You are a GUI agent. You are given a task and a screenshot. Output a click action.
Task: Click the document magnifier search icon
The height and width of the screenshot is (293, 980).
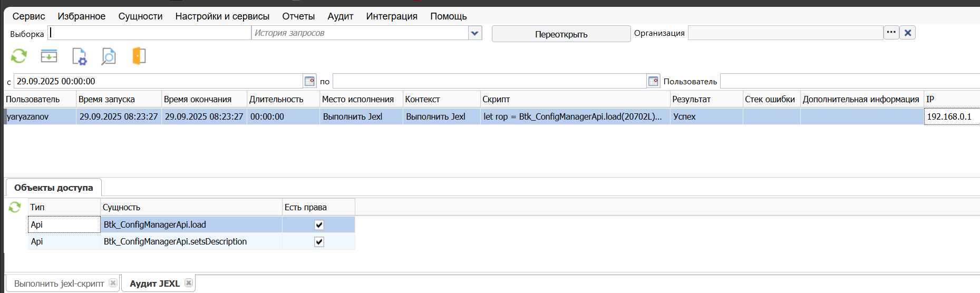tap(109, 56)
